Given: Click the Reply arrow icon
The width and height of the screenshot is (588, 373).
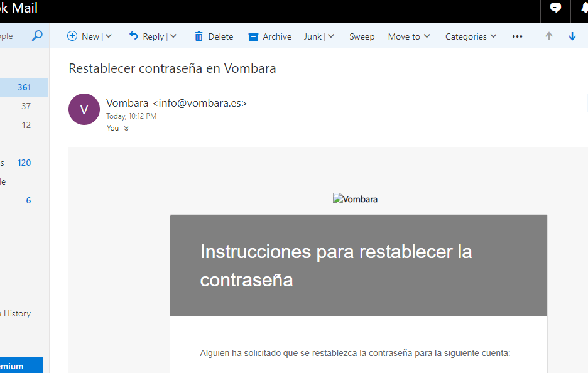Looking at the screenshot, I should tap(134, 36).
